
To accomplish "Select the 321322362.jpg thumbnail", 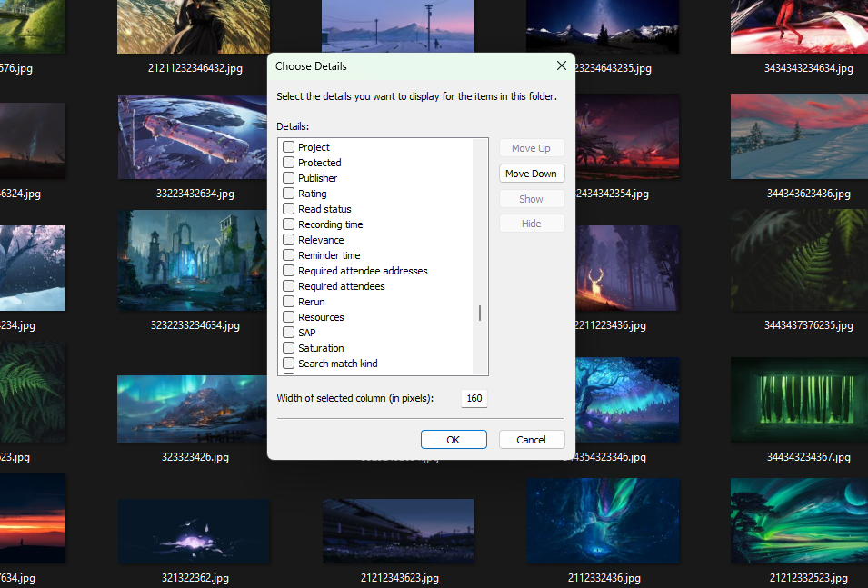I will [x=194, y=531].
